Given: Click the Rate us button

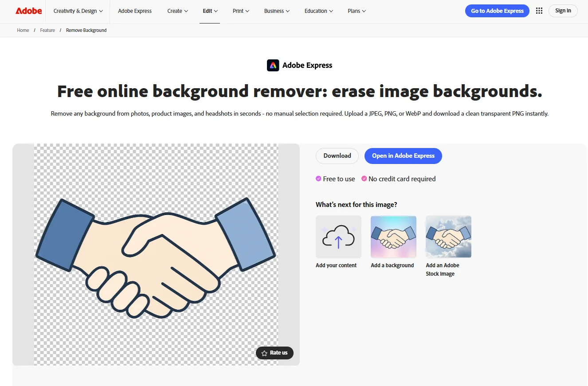Looking at the screenshot, I should 274,353.
